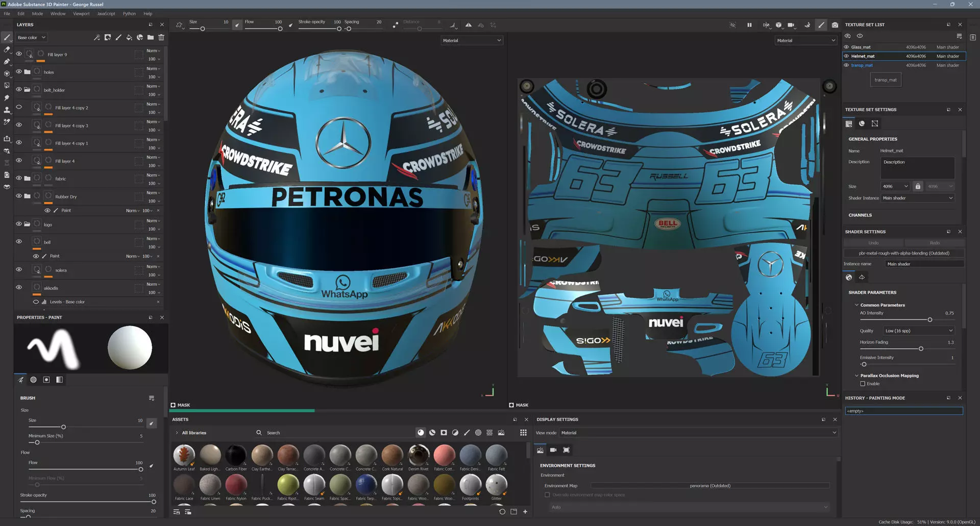Enable Parallax Occlusion Mapping checkbox
Screen dimensions: 980x526
pyautogui.click(x=863, y=384)
